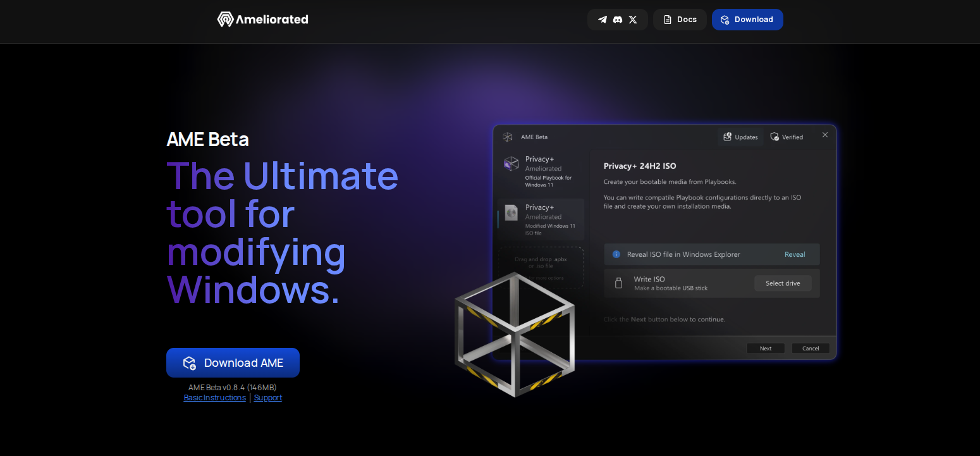Click the 'AME Beta v0.8.4 (146MB)' text
This screenshot has width=980, height=456.
tap(233, 387)
